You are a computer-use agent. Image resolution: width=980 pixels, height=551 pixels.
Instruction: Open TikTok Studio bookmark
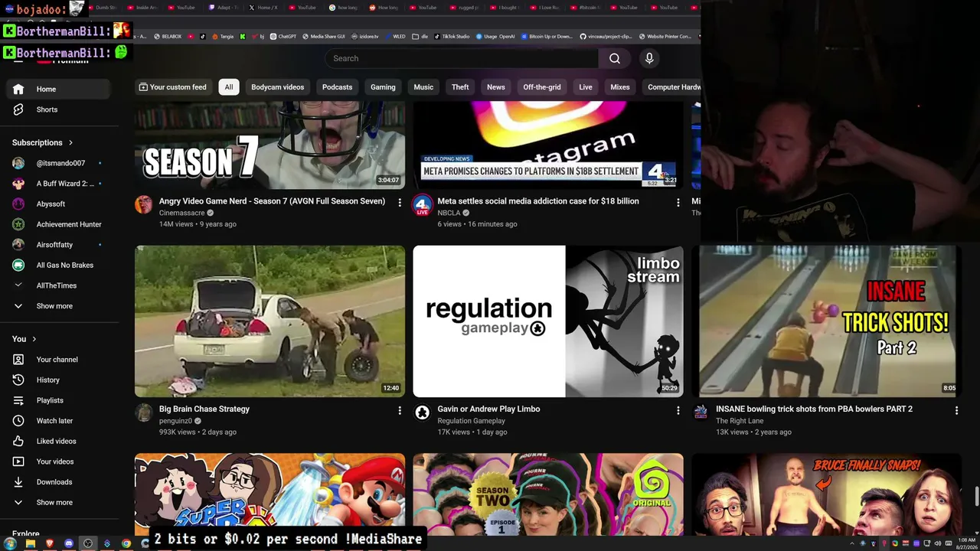click(452, 36)
